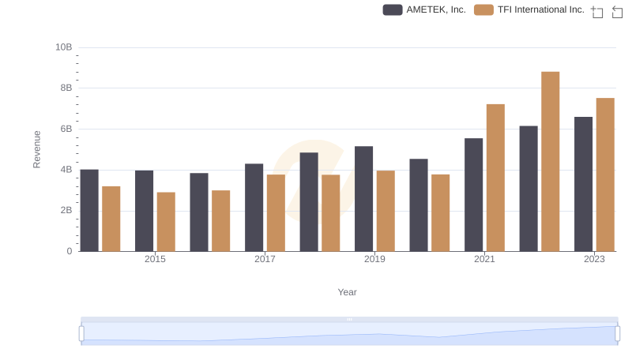
Task: Click the 6B y-axis label
Action: coord(66,129)
